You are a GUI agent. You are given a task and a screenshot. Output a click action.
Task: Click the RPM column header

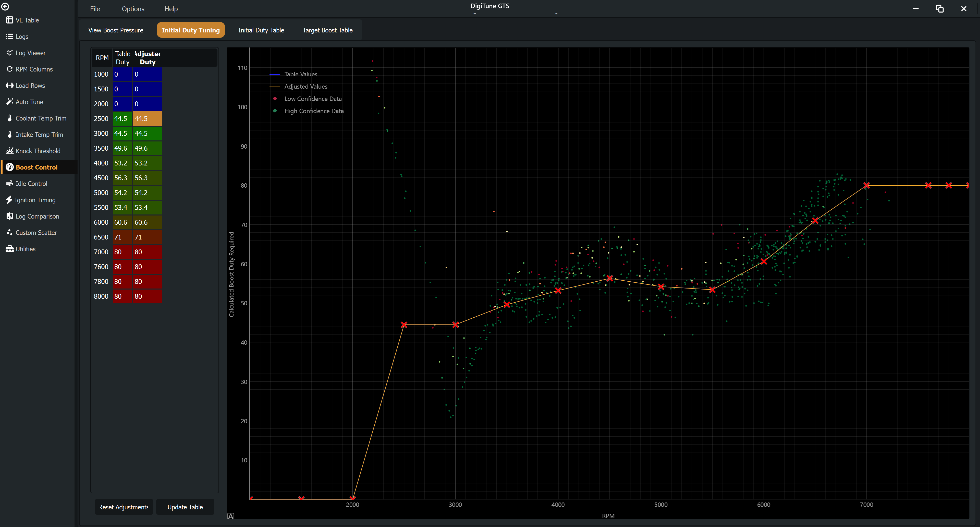(x=102, y=58)
